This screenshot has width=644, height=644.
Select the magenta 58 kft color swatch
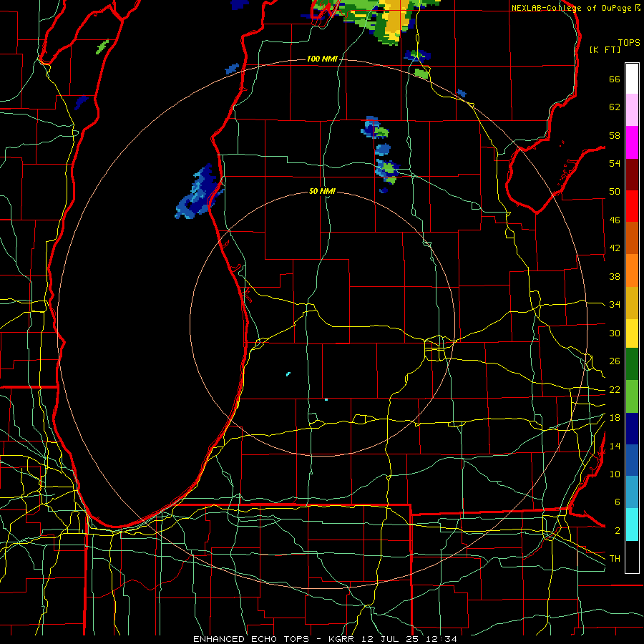632,142
